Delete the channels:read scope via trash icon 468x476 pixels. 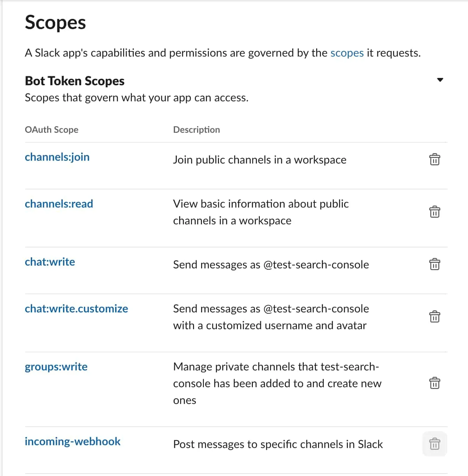[x=434, y=211]
